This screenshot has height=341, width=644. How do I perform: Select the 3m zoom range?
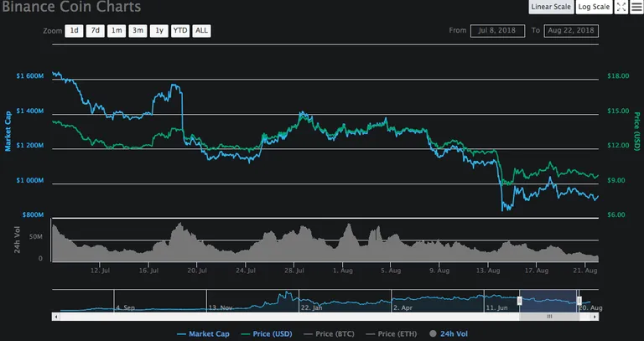[x=138, y=31]
